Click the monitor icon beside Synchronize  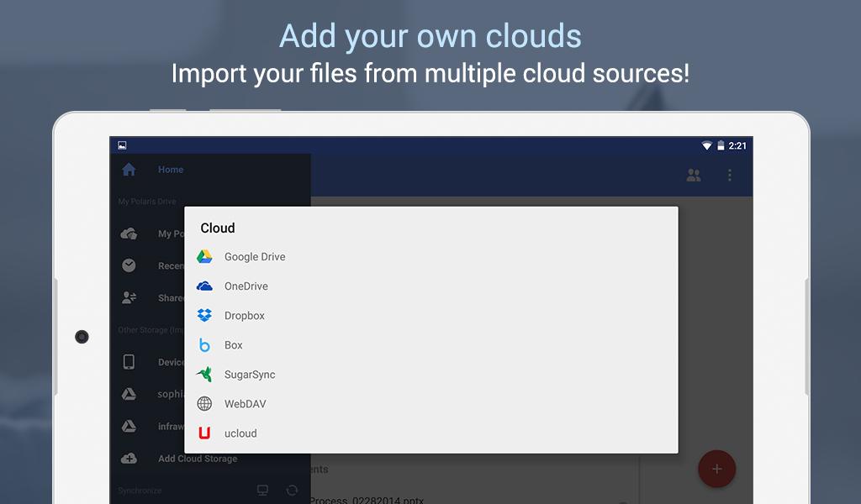point(263,490)
